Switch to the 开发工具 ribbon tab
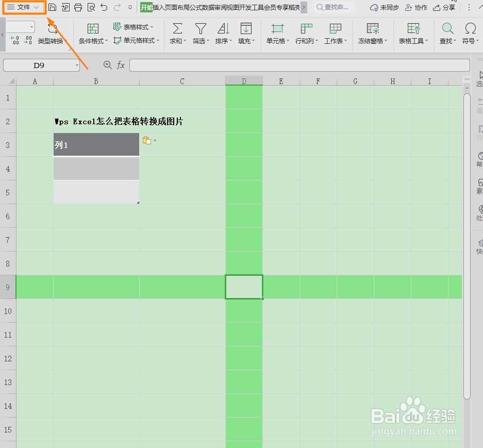483x448 pixels. pyautogui.click(x=252, y=7)
